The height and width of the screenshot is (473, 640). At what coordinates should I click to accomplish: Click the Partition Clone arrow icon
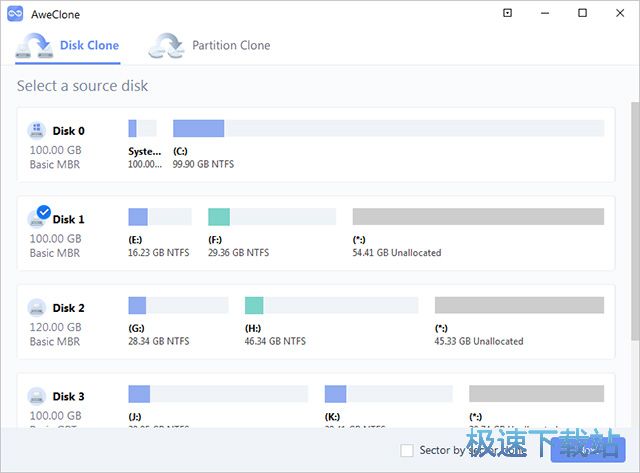pos(167,46)
